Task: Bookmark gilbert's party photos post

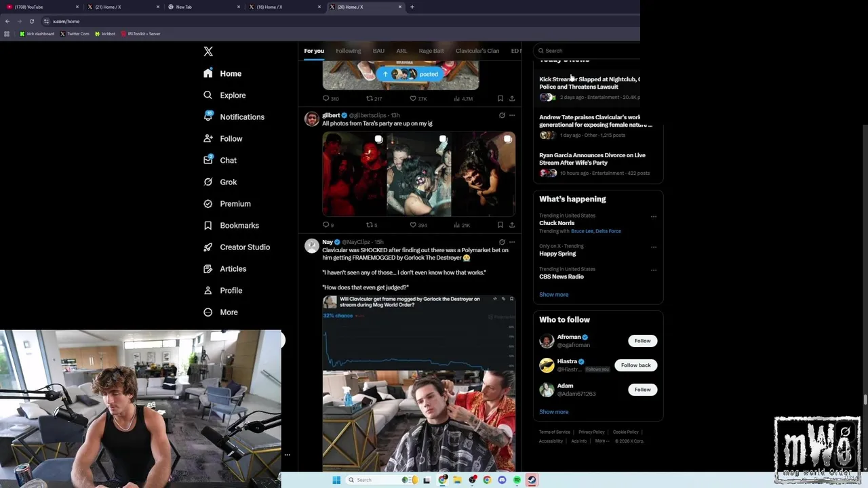Action: click(500, 225)
